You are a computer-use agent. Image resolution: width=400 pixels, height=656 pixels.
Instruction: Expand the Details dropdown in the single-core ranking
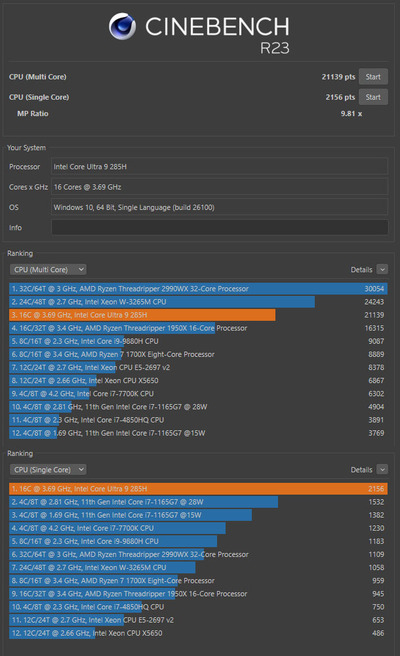tap(382, 469)
